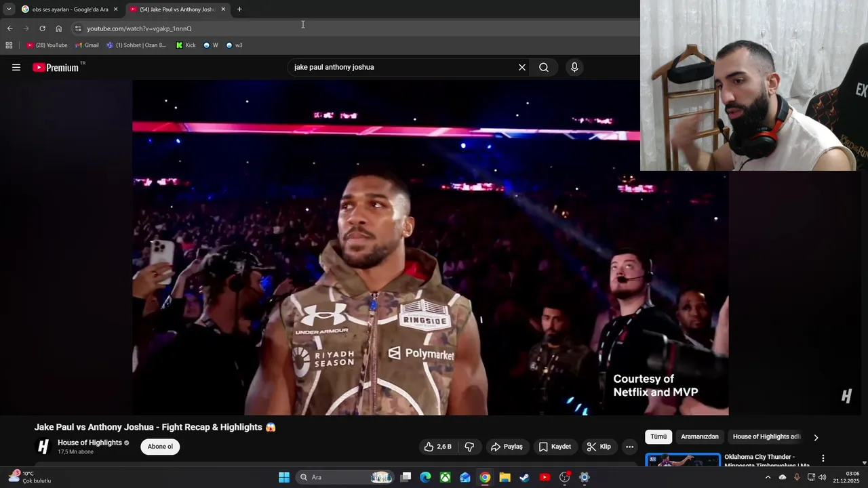The height and width of the screenshot is (488, 868).
Task: Open Microsoft Edge from the taskbar
Action: [425, 477]
